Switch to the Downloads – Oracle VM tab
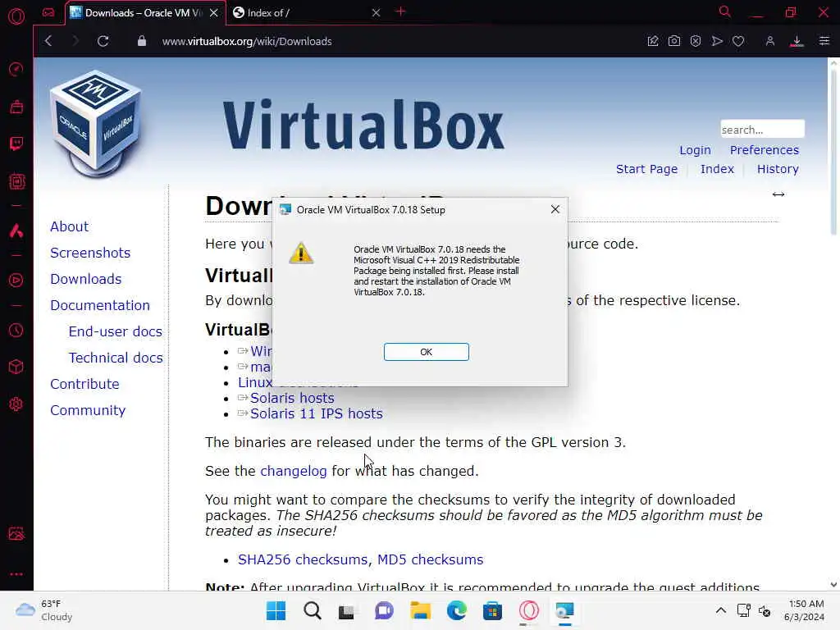840x630 pixels. pyautogui.click(x=144, y=13)
